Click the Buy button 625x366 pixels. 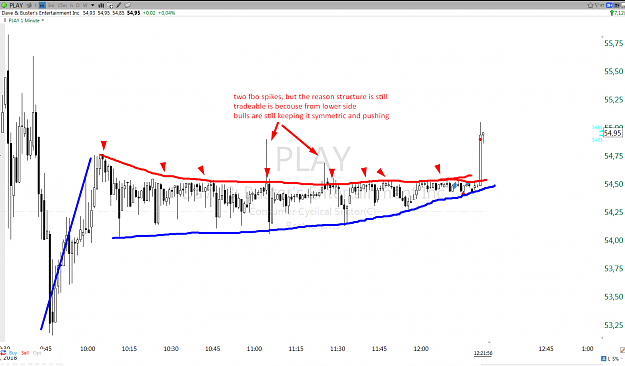click(13, 353)
